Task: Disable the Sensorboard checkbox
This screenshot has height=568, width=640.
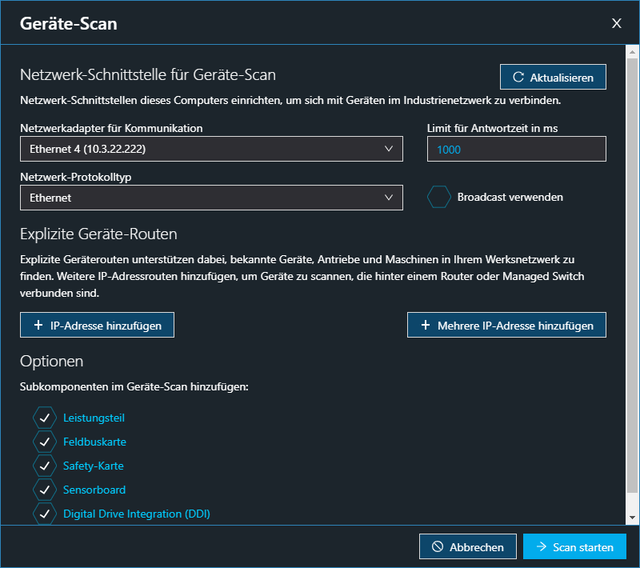Action: [45, 490]
